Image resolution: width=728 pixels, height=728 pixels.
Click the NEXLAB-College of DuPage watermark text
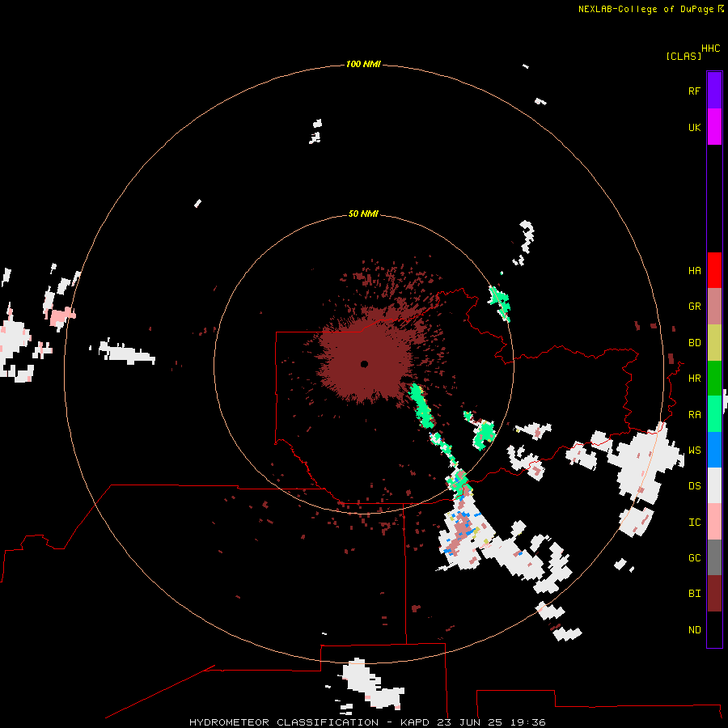pos(645,9)
